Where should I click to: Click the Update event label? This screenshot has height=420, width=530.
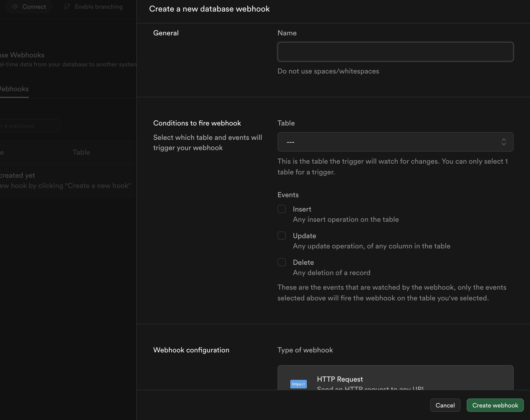pos(304,236)
